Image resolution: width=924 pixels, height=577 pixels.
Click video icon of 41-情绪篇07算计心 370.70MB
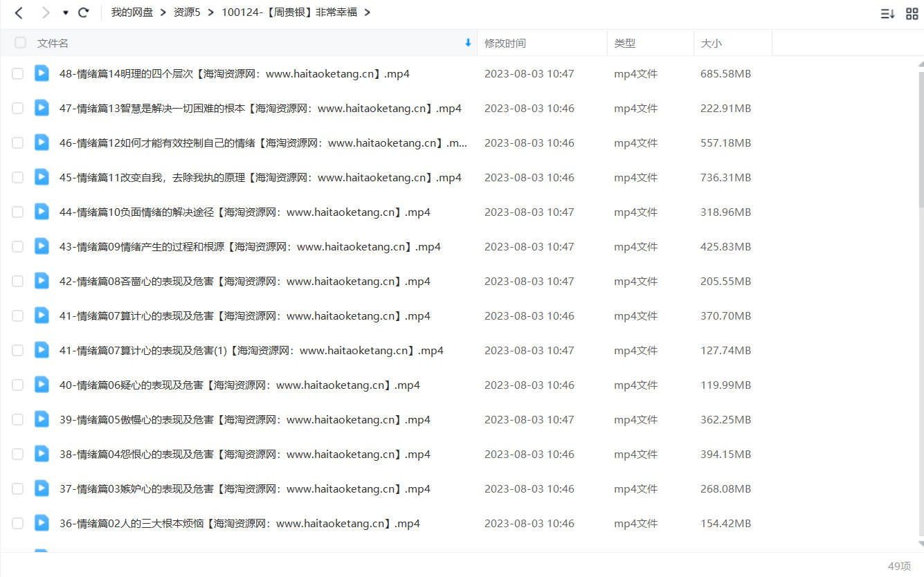(x=42, y=315)
